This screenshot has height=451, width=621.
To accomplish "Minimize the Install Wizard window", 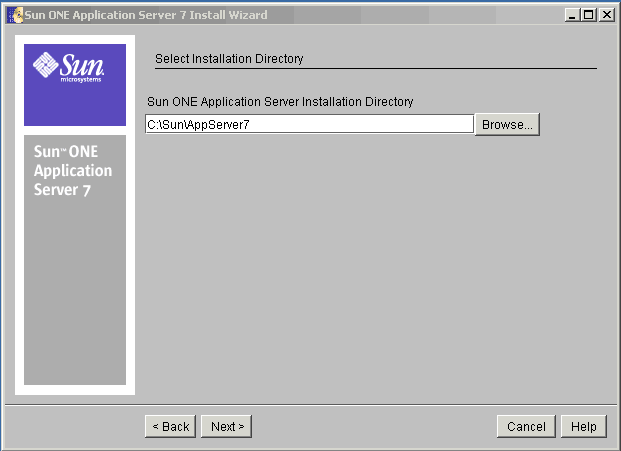I will click(571, 15).
